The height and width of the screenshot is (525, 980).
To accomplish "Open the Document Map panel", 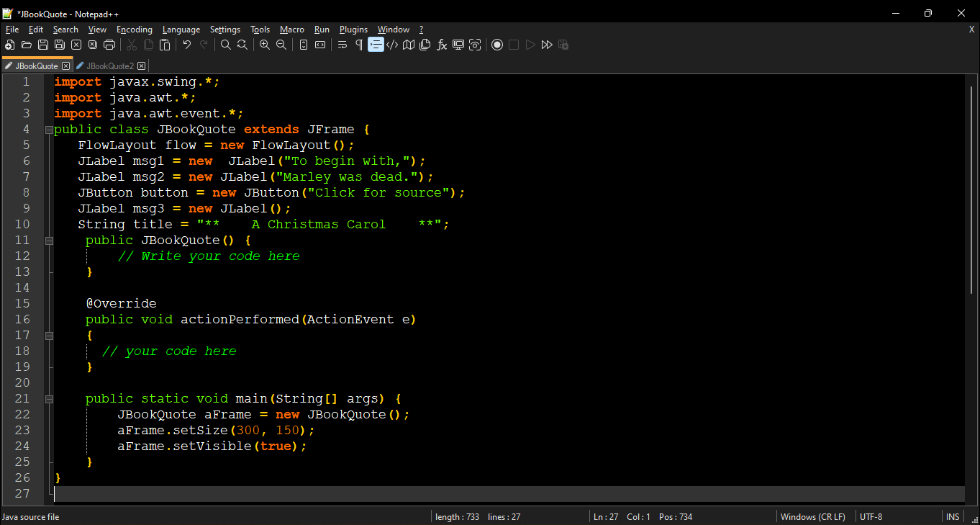I will (x=409, y=45).
